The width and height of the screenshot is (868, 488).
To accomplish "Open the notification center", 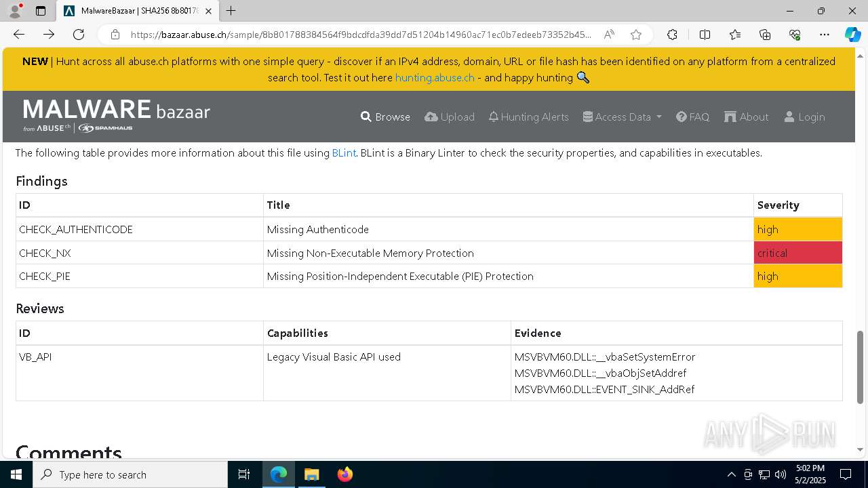I will click(x=846, y=474).
